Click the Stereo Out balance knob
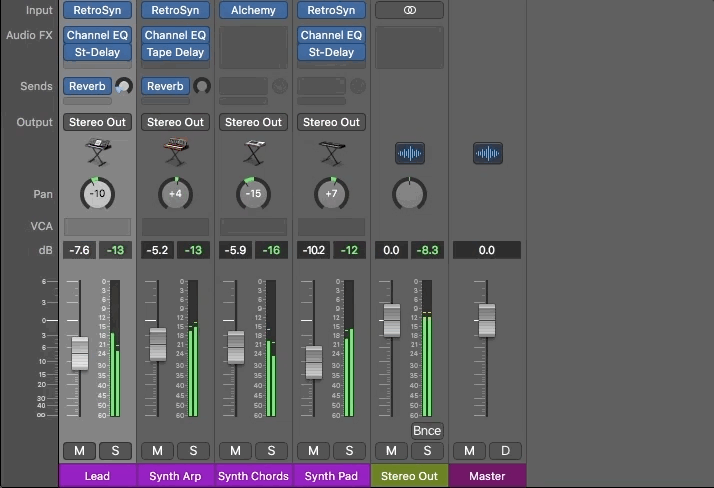 click(x=409, y=194)
